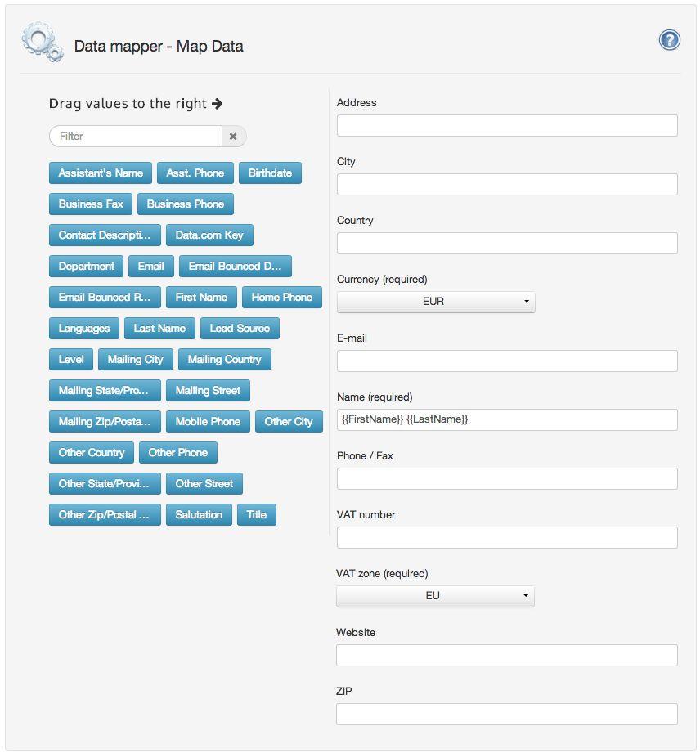Click into the Website input field
This screenshot has width=700, height=753.
coord(507,656)
